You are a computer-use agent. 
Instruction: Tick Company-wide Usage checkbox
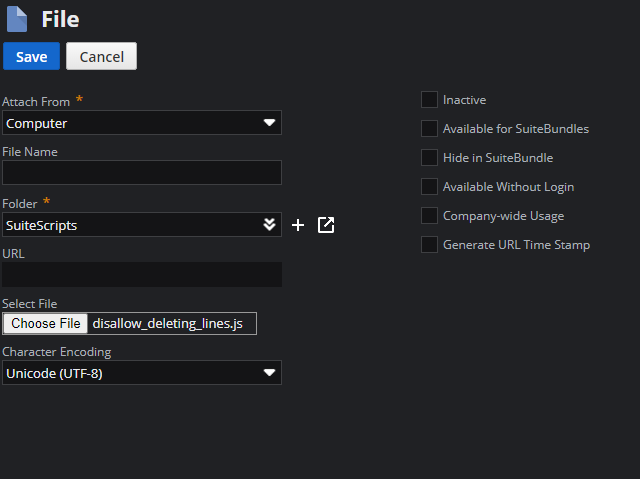click(429, 216)
